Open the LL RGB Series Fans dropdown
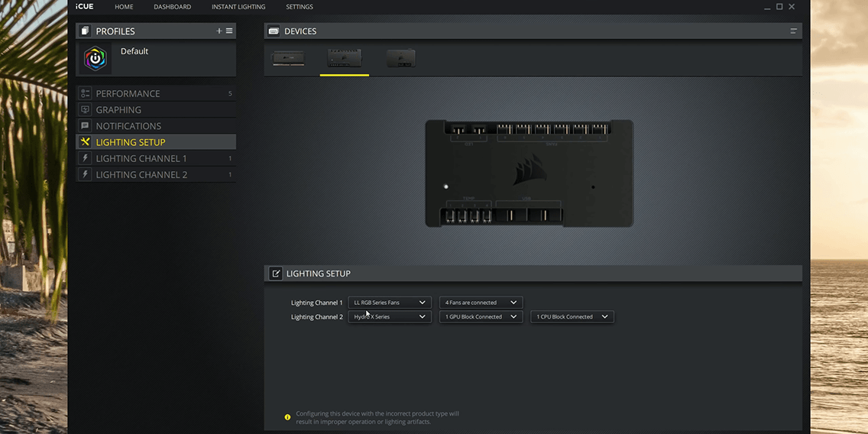Viewport: 868px width, 434px height. [x=390, y=303]
